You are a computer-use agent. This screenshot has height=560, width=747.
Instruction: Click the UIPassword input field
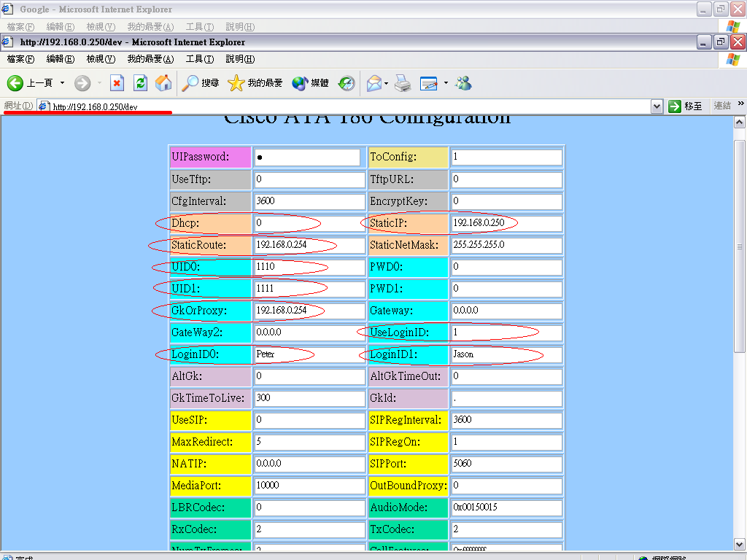coord(307,157)
